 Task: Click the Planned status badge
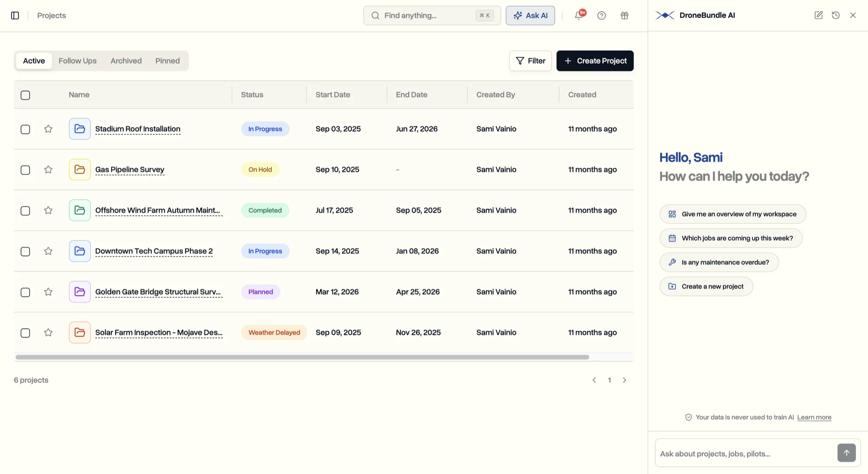pyautogui.click(x=261, y=292)
